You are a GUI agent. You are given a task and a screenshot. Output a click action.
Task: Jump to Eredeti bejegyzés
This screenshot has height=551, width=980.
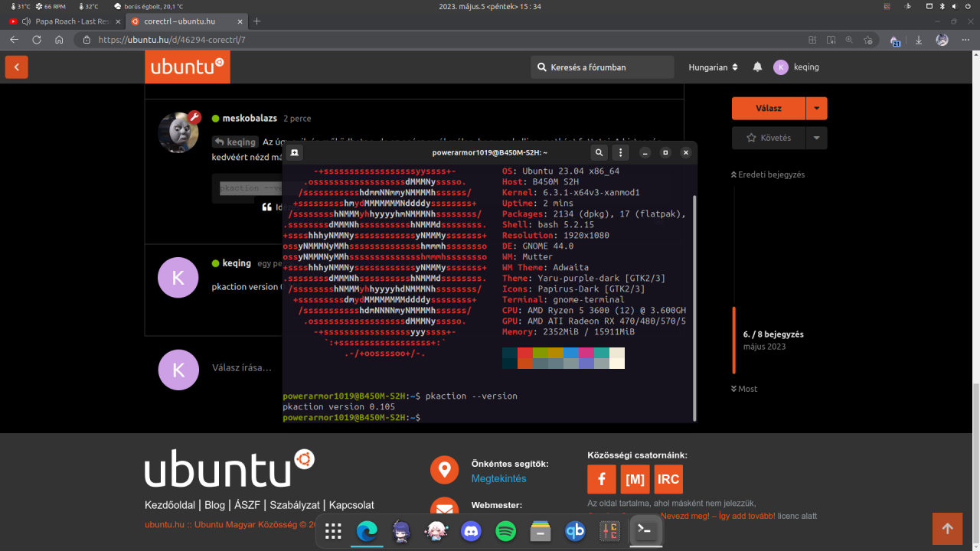(768, 174)
